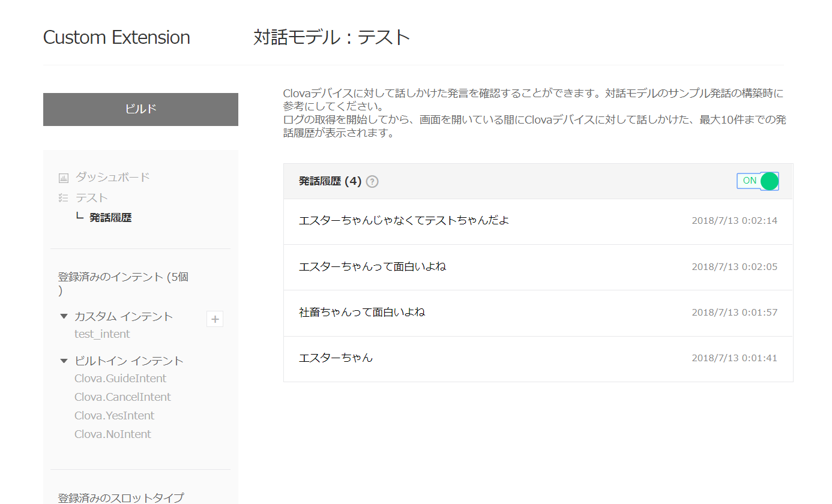Click timestamp 2018/7/13 0:02:14
Screen dimensions: 832x504
(x=734, y=221)
